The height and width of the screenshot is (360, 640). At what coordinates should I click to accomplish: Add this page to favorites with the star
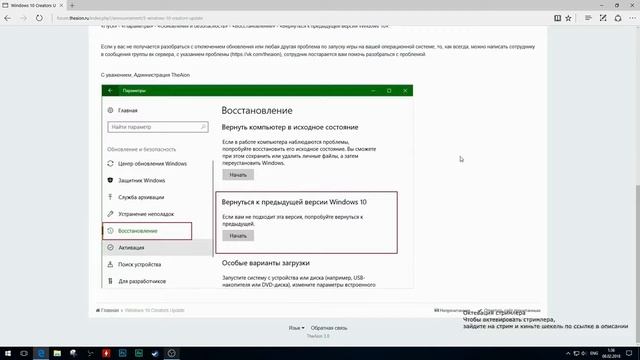click(568, 18)
